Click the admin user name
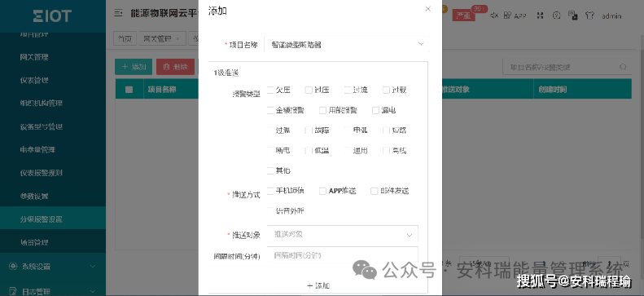 click(x=611, y=16)
